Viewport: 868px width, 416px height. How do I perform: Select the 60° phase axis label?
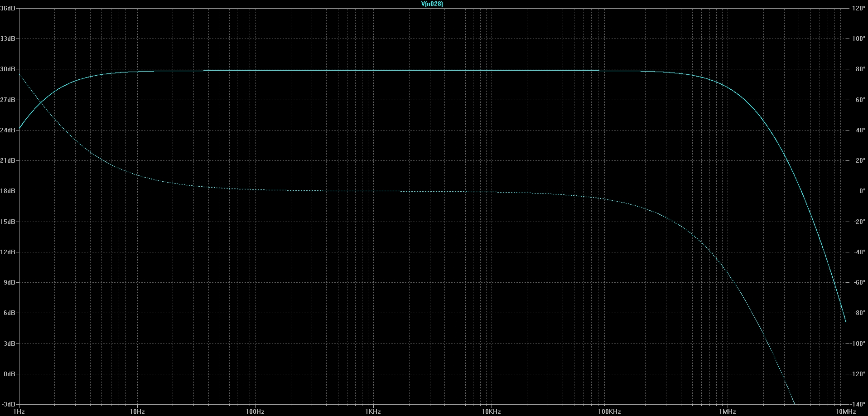(860, 100)
